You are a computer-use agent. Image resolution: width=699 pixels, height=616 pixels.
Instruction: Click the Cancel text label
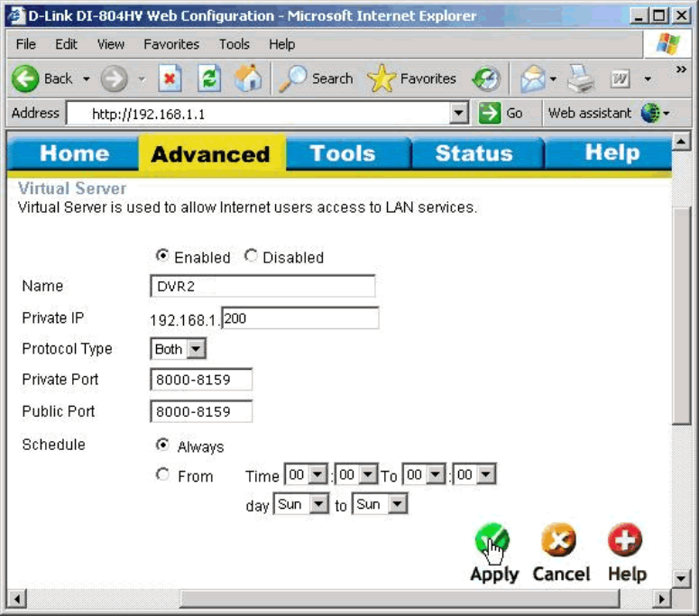561,574
